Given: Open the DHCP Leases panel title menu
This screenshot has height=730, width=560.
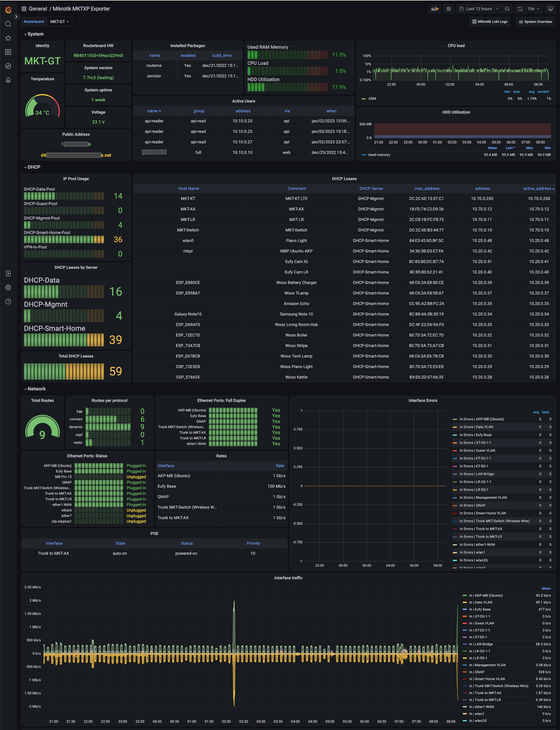Looking at the screenshot, I should (344, 179).
